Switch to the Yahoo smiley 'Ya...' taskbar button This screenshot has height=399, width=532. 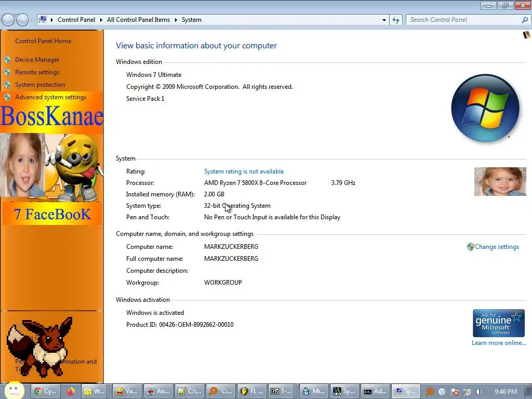pyautogui.click(x=127, y=392)
